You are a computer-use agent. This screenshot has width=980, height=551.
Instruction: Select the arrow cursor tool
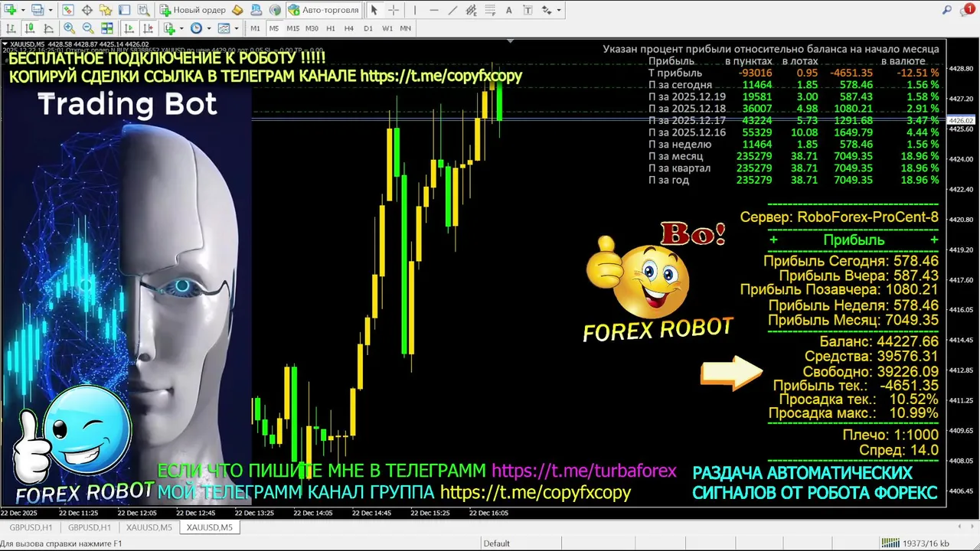click(374, 10)
